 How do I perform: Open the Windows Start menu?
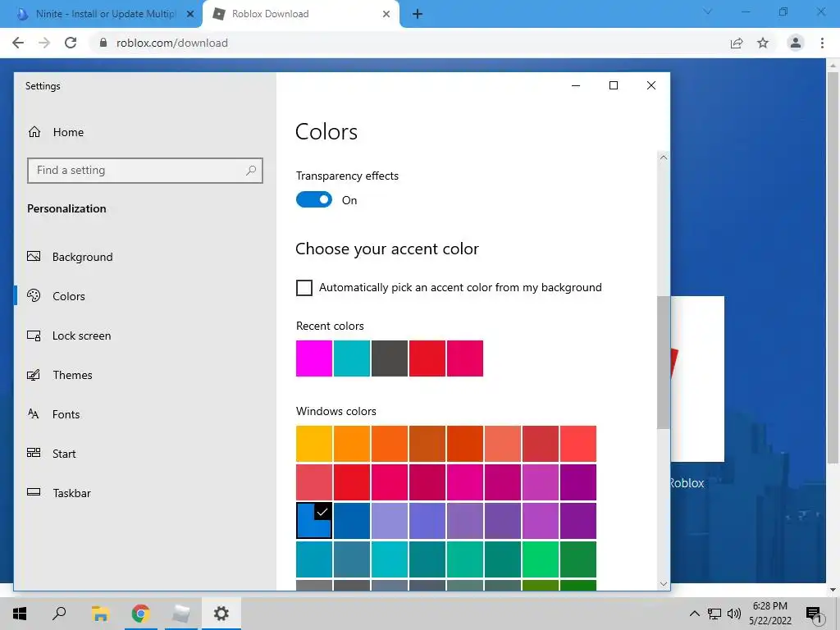pyautogui.click(x=20, y=614)
